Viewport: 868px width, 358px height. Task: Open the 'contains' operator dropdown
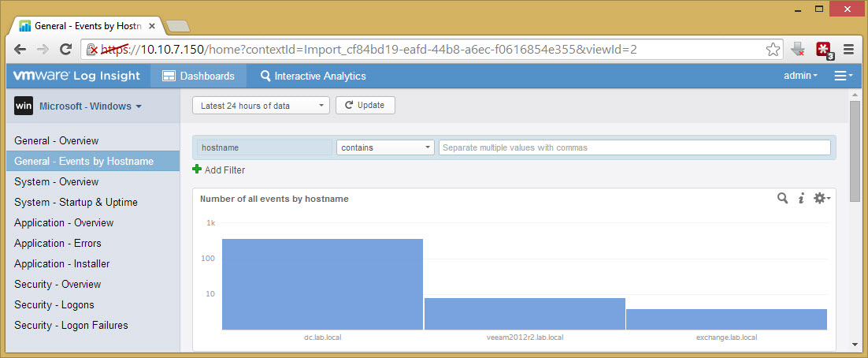click(385, 147)
